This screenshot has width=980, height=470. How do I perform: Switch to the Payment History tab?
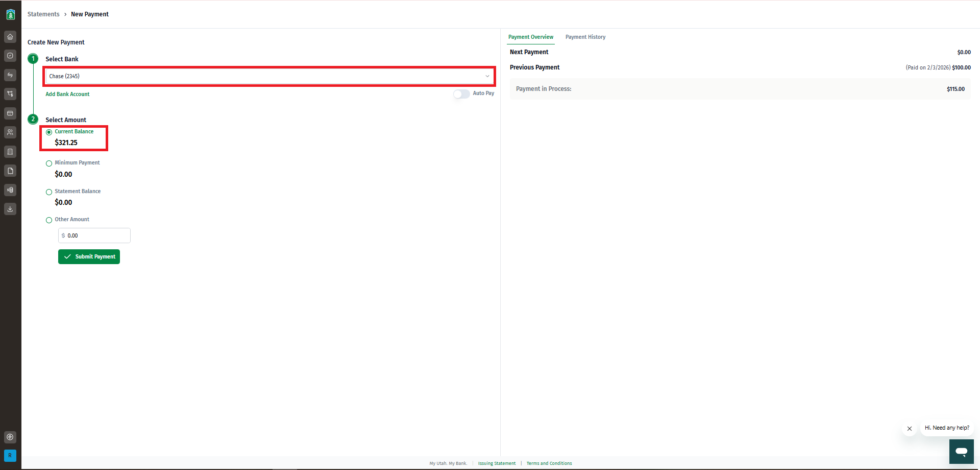(585, 37)
